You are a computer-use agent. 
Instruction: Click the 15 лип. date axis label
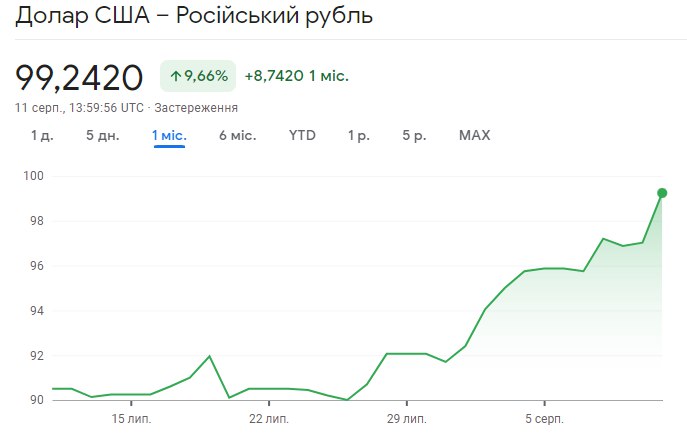(x=131, y=416)
